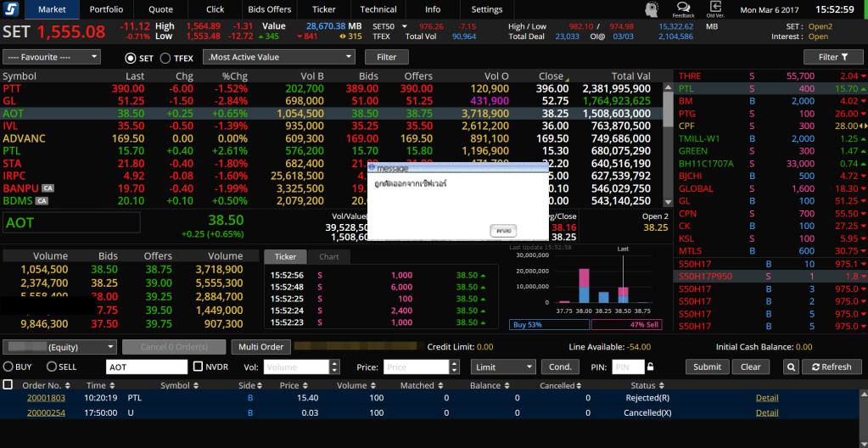Sort orders by Price arrows
This screenshot has width=868, height=448.
305,385
